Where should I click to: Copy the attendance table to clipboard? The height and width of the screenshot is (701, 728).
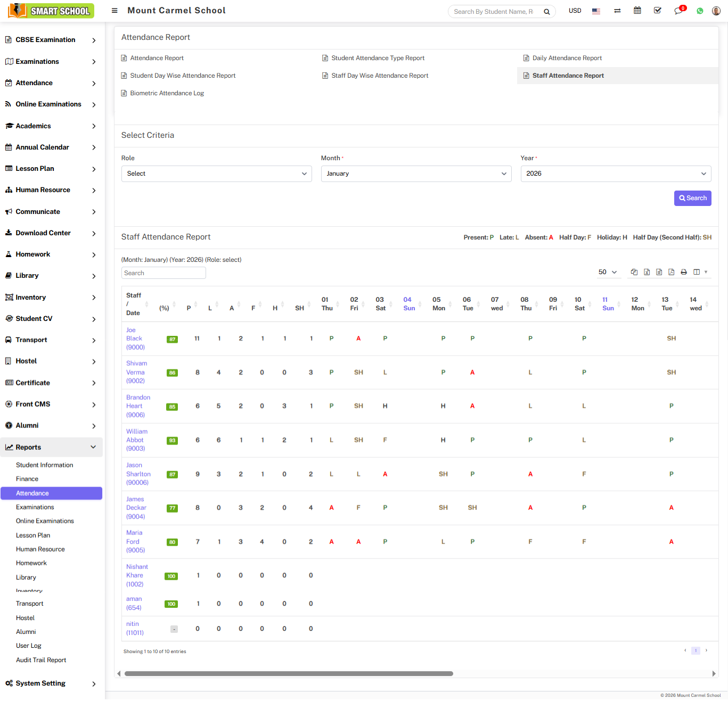pos(634,272)
